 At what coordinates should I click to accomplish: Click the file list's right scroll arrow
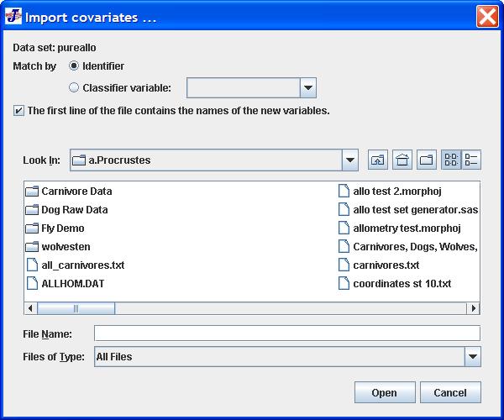pyautogui.click(x=473, y=308)
